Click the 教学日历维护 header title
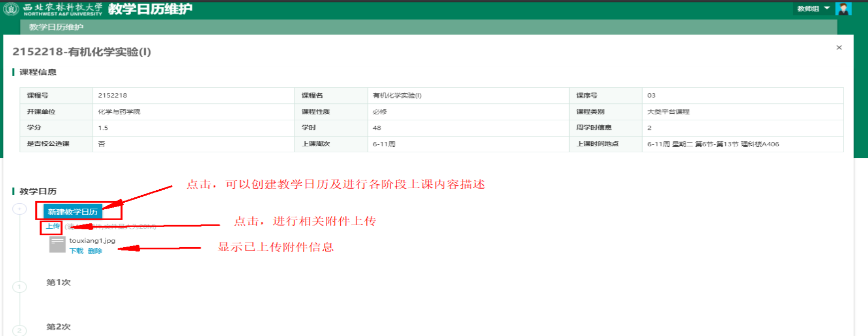Image resolution: width=868 pixels, height=336 pixels. [x=150, y=9]
